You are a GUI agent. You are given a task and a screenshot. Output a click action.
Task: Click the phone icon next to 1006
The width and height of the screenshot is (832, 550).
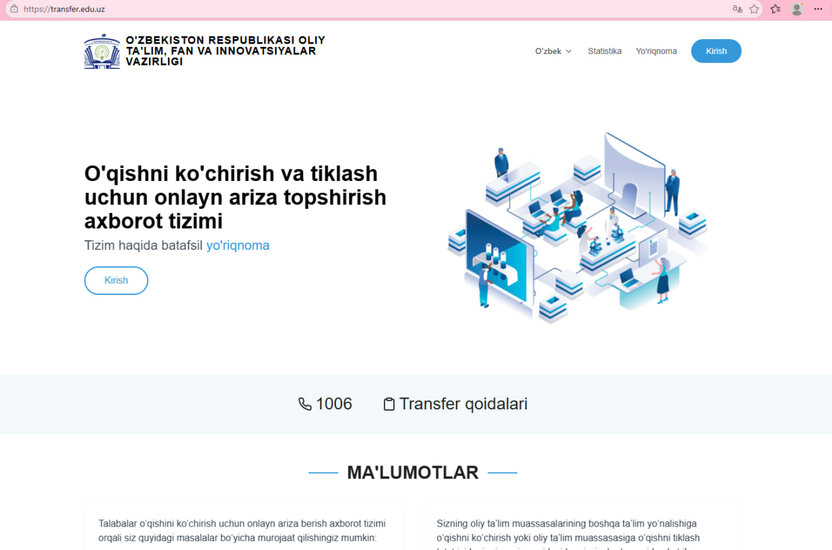(x=305, y=404)
